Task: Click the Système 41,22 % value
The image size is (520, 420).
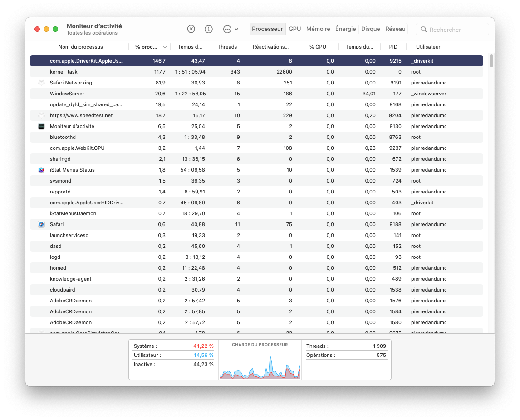Action: pyautogui.click(x=203, y=346)
